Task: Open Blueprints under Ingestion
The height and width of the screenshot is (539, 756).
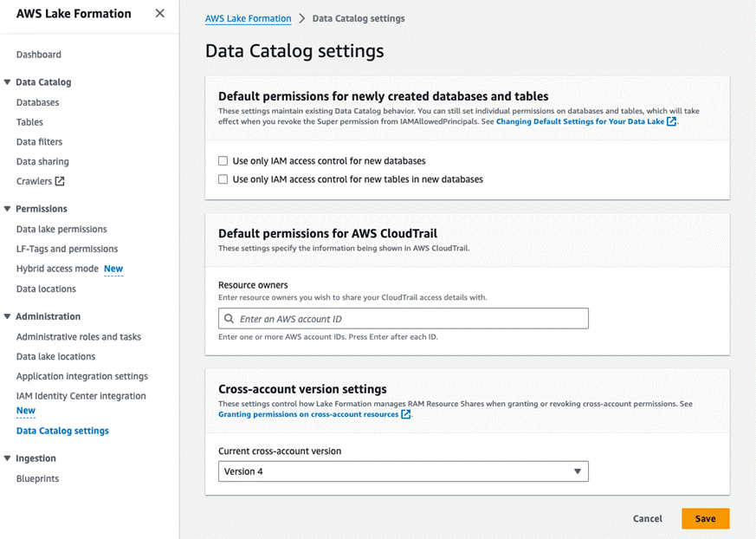Action: pyautogui.click(x=37, y=478)
